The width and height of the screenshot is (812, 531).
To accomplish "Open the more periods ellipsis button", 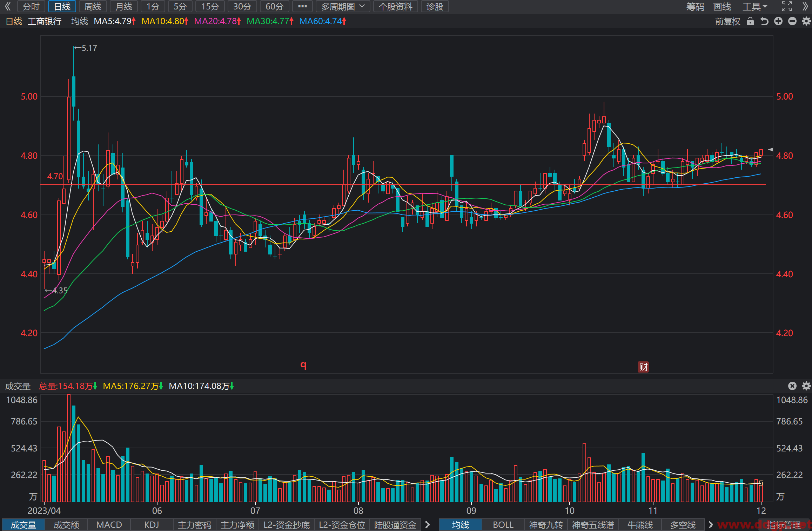I will tap(302, 6).
